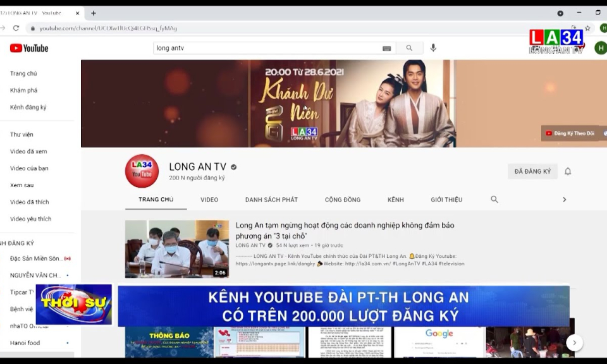The width and height of the screenshot is (607, 364).
Task: Open the on-screen keyboard icon in search box
Action: click(386, 49)
